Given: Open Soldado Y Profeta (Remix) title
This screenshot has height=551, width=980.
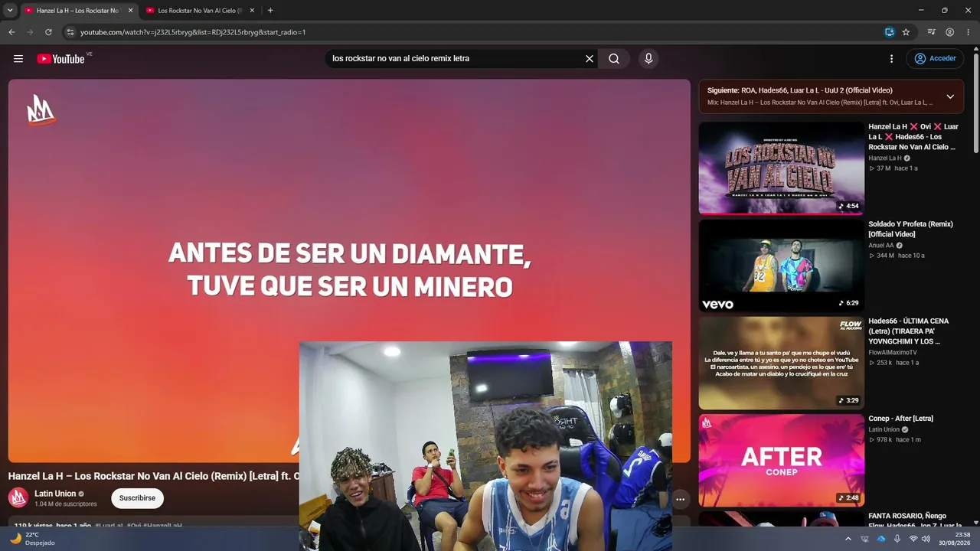Looking at the screenshot, I should (910, 229).
